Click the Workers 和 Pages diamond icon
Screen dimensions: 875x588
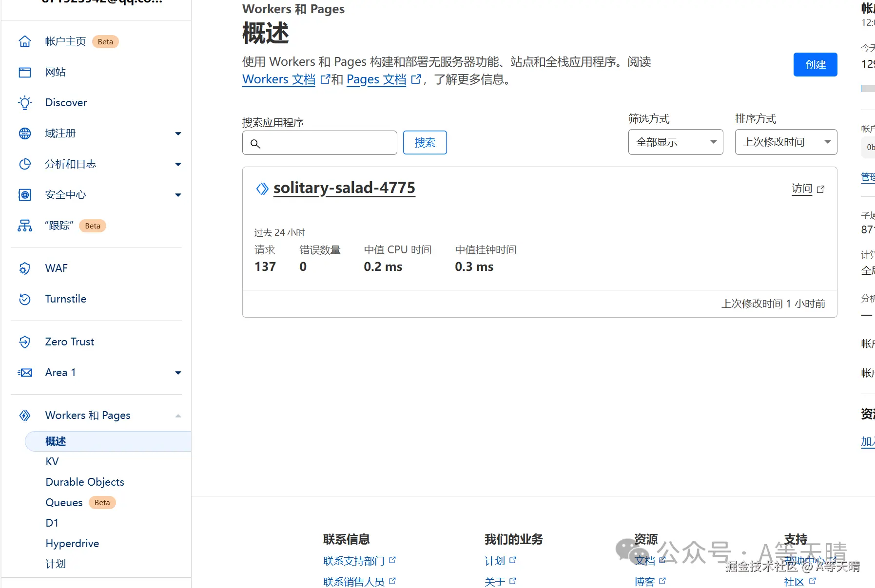pyautogui.click(x=25, y=416)
